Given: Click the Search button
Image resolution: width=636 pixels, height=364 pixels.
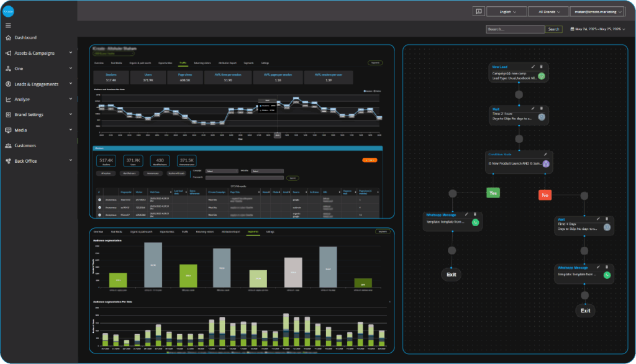Looking at the screenshot, I should [553, 29].
